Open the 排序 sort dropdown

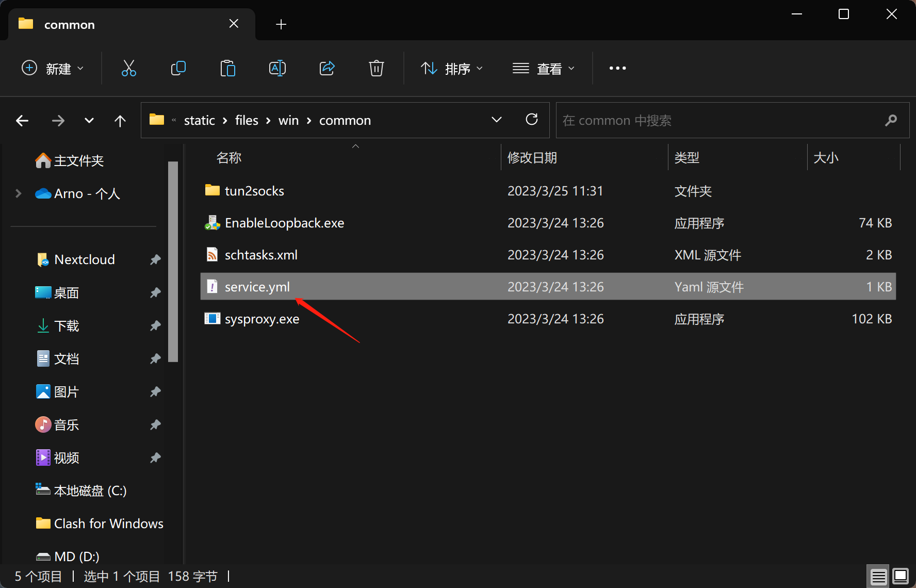coord(452,68)
